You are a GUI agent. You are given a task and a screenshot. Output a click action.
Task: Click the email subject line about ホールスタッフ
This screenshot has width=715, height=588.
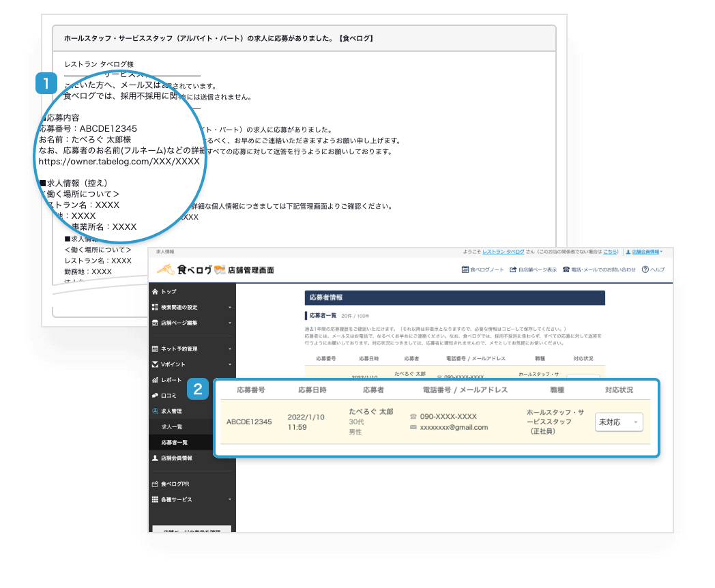[219, 38]
